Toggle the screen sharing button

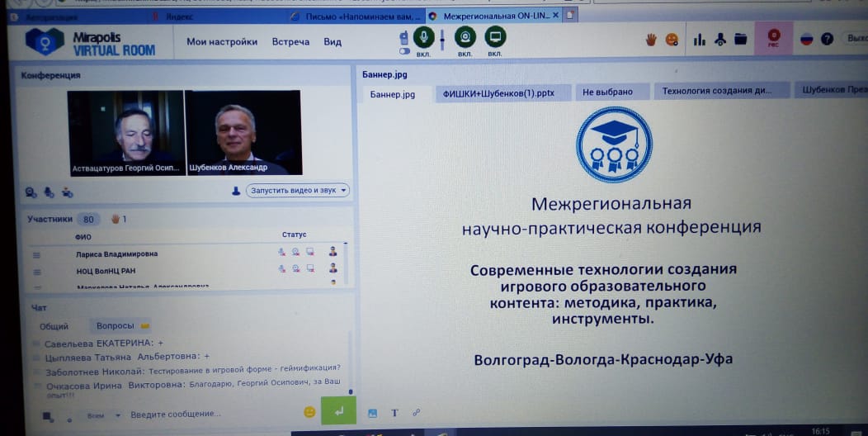[x=495, y=37]
